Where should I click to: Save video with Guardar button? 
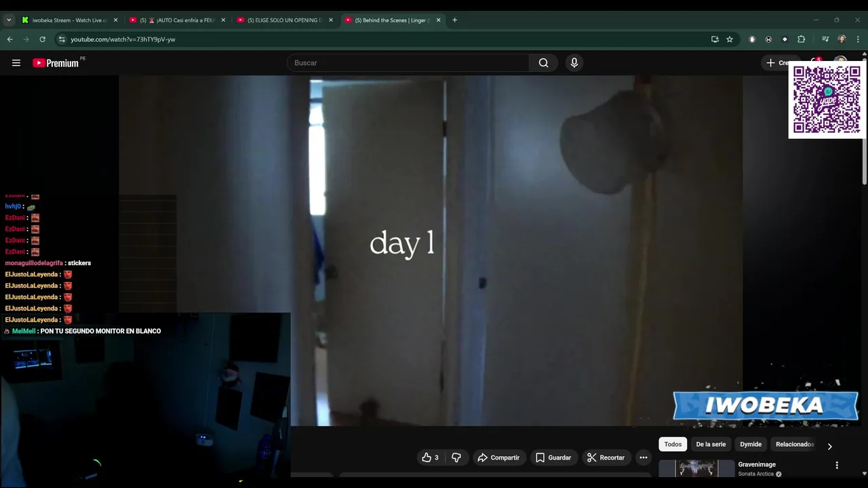(x=553, y=457)
